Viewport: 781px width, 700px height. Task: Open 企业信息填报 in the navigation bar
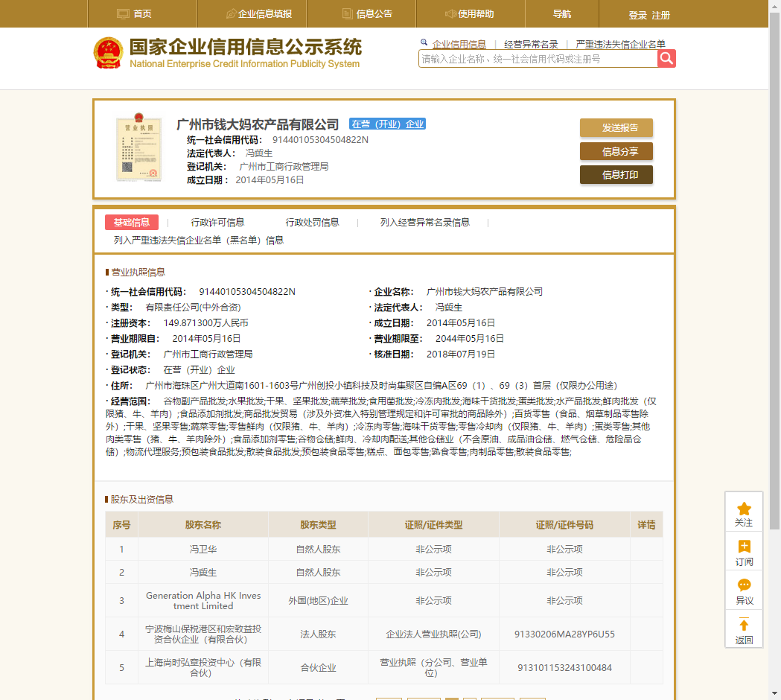[258, 14]
